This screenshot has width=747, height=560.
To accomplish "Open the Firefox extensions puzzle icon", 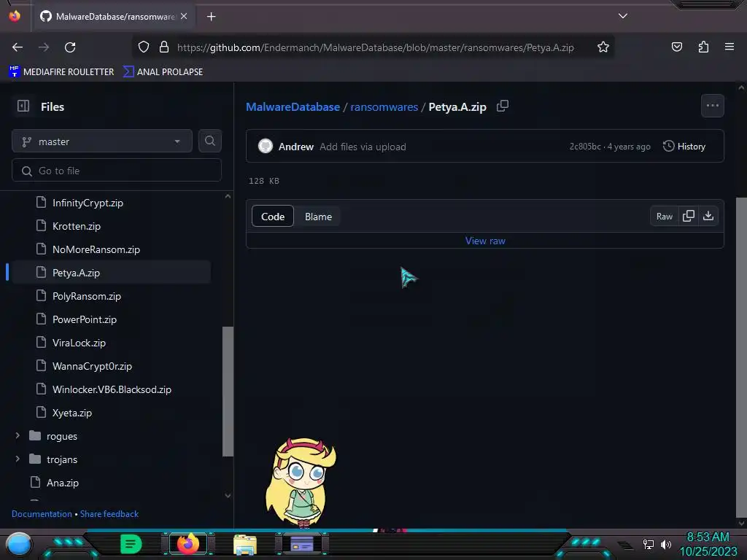I will pyautogui.click(x=703, y=47).
